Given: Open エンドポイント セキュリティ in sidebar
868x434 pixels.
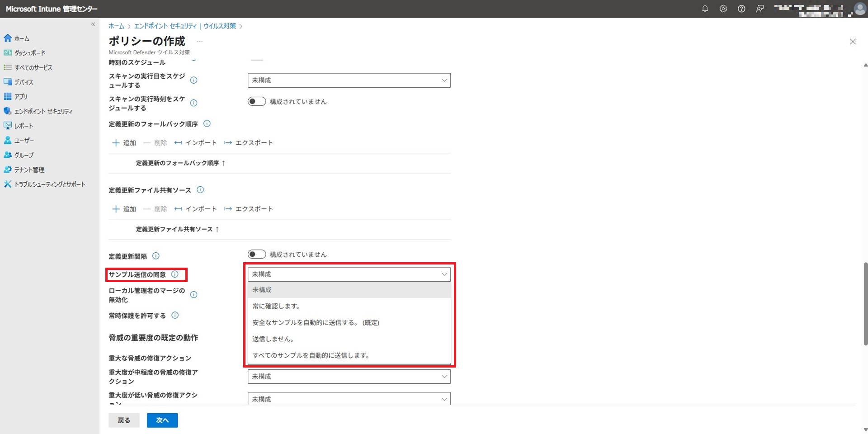Looking at the screenshot, I should 43,111.
